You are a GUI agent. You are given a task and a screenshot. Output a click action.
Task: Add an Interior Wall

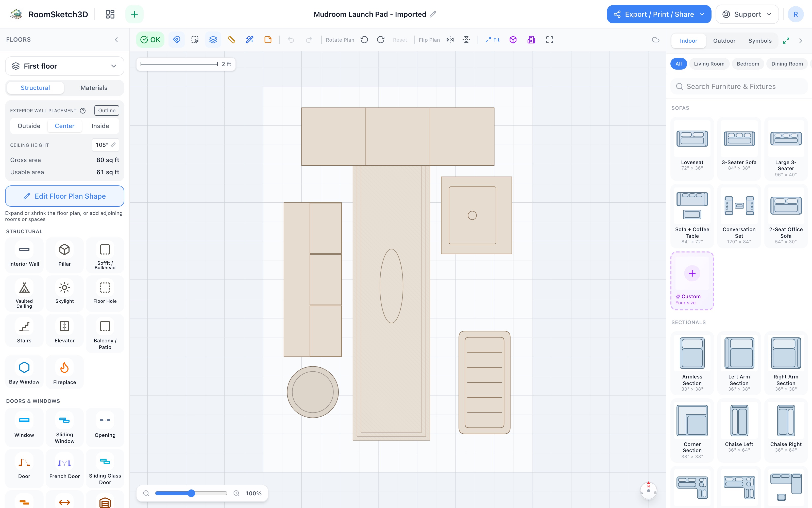24,255
